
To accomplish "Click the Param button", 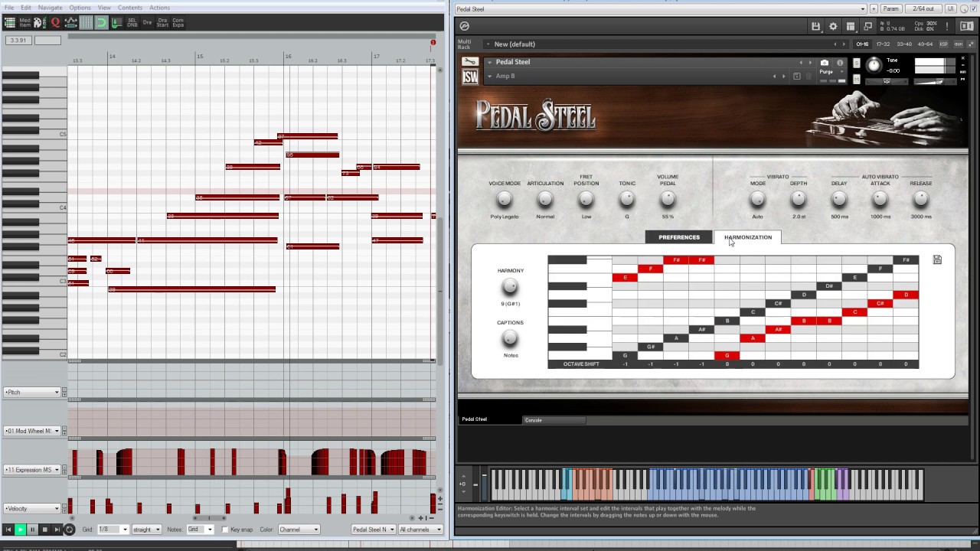I will tap(891, 8).
